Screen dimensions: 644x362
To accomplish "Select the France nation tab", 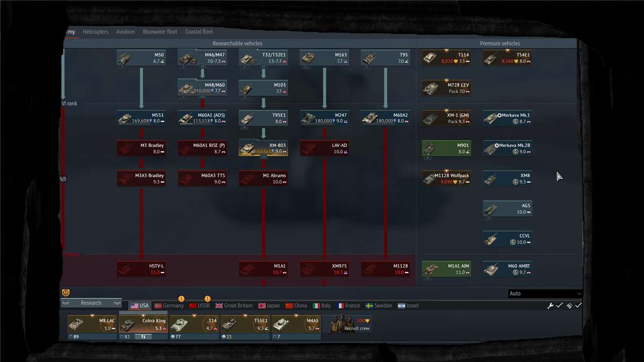I will (348, 306).
